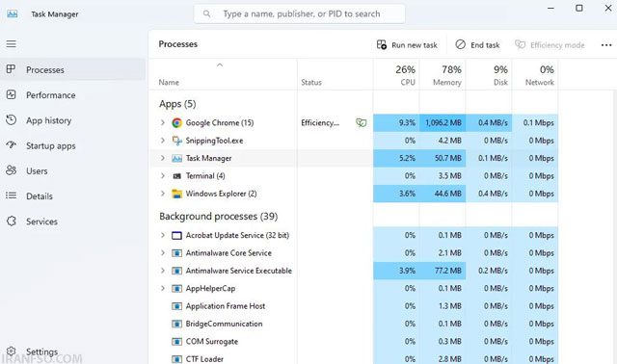Sort processes by the Status column
617x364 pixels.
(x=311, y=82)
